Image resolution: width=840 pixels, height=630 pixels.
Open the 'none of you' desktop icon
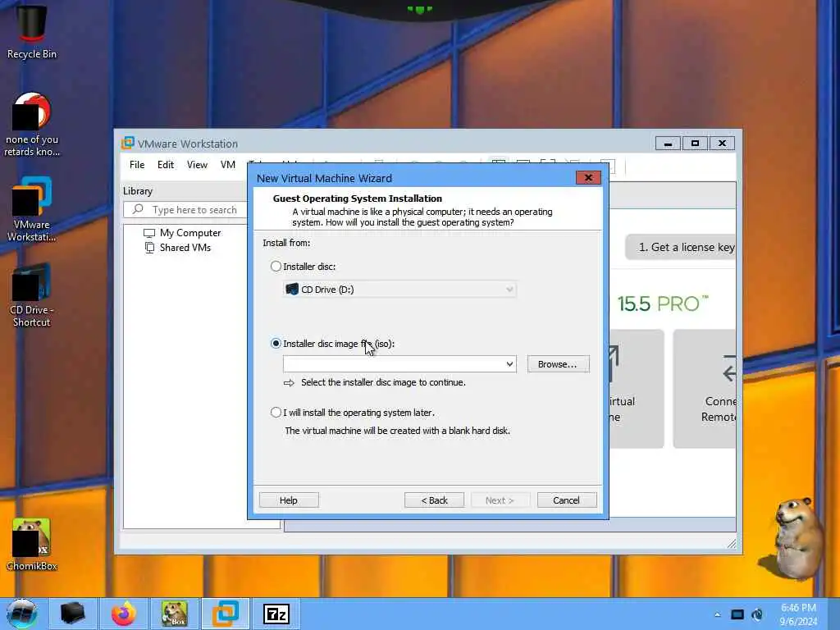pos(32,125)
